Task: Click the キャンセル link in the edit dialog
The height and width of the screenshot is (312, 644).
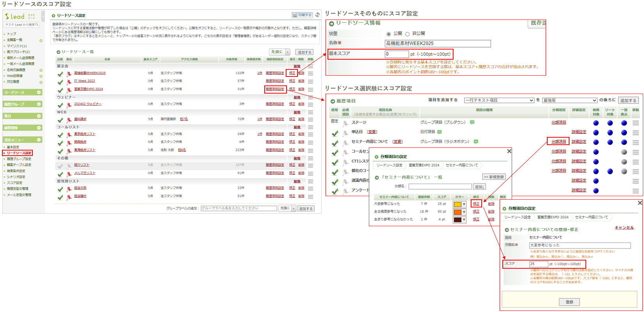Action: [x=624, y=228]
